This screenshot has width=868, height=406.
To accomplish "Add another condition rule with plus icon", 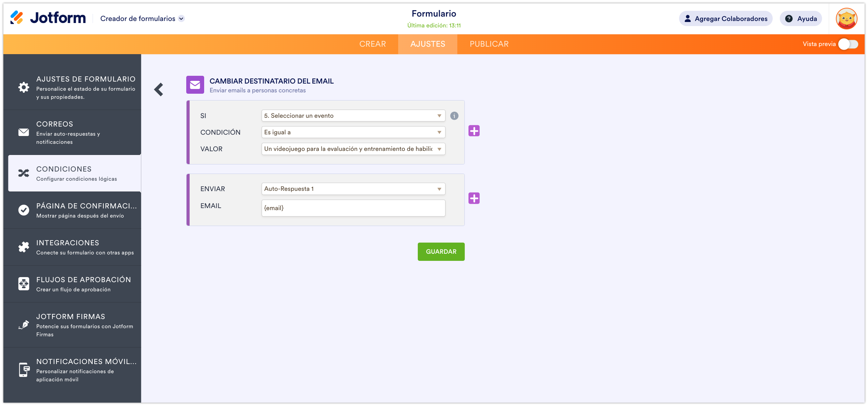I will (474, 131).
